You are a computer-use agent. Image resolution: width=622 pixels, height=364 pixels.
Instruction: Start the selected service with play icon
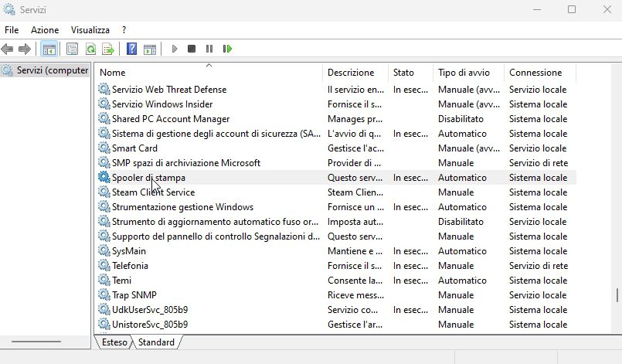[174, 49]
